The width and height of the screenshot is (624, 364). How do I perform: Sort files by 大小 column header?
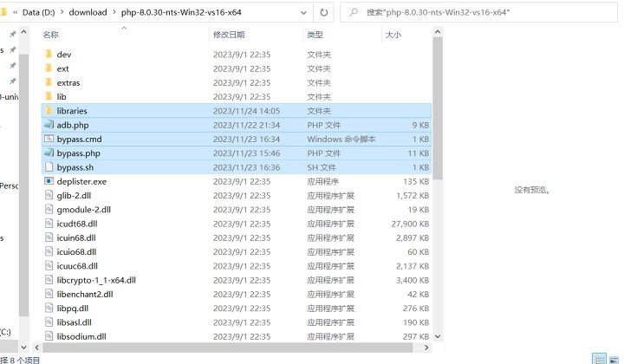click(x=393, y=35)
